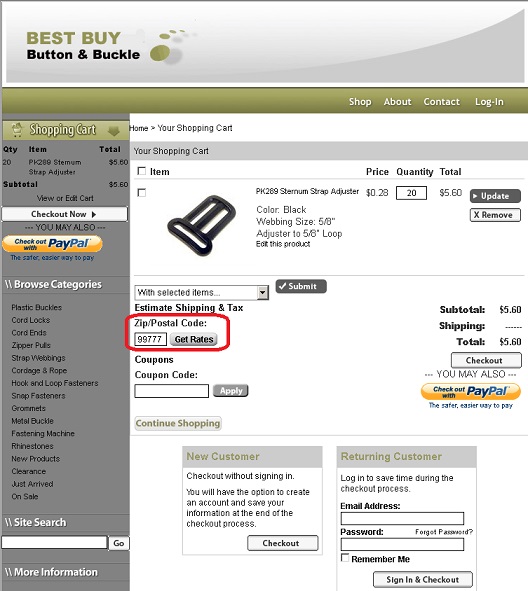The image size is (528, 591).
Task: Click the X Remove button
Action: click(495, 215)
